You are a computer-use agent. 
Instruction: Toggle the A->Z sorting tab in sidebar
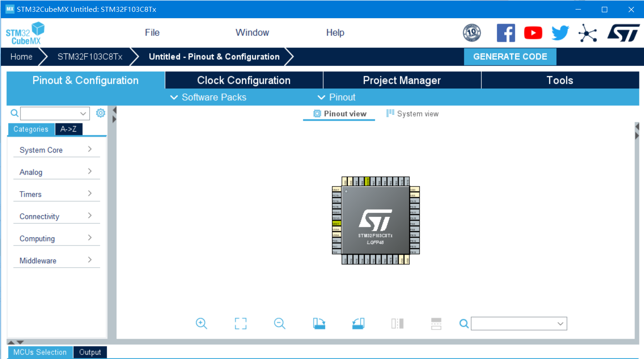tap(68, 129)
